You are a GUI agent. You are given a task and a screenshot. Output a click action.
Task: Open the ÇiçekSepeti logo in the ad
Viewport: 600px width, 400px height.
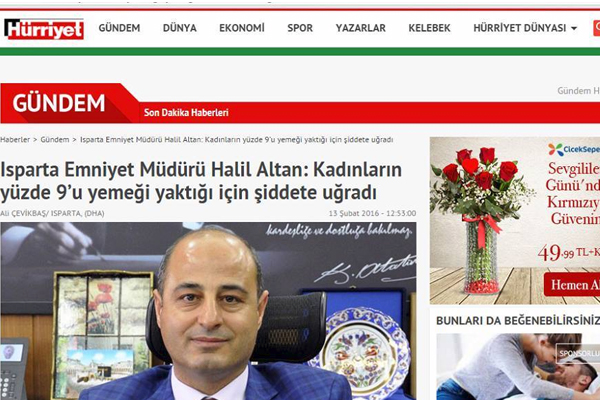click(574, 149)
